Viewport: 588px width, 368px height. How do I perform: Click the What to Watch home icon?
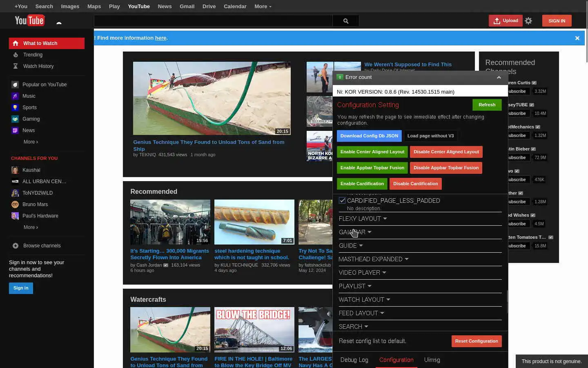pyautogui.click(x=16, y=43)
